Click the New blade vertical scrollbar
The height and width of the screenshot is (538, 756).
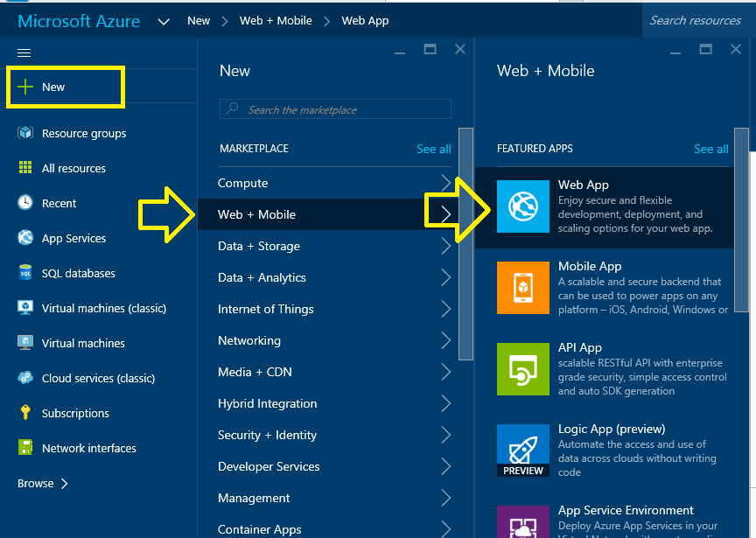point(465,244)
